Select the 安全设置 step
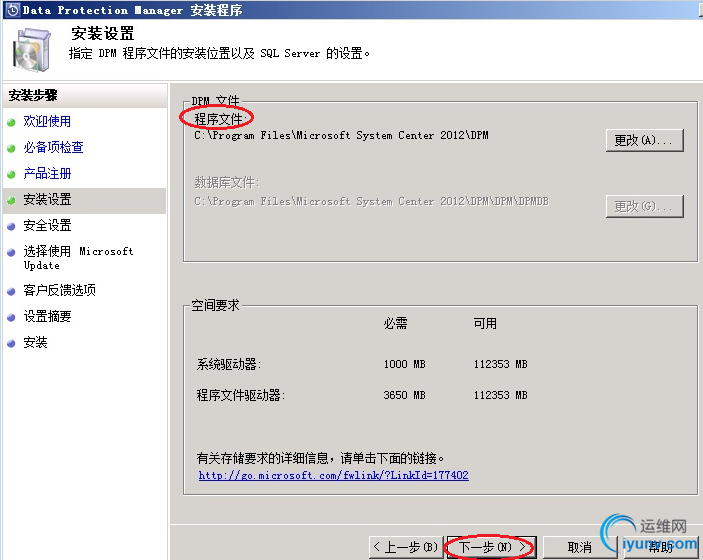Screen dimensions: 703x560 [x=47, y=225]
